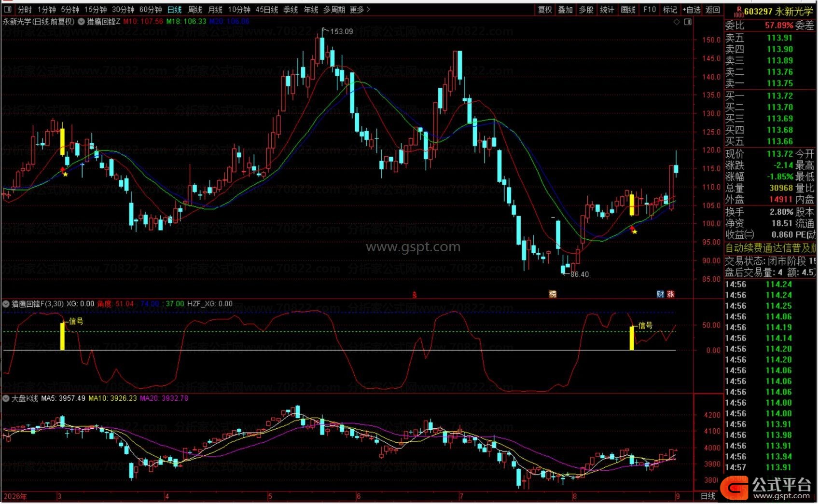Click the 自动续费通达信普及 notice link
The width and height of the screenshot is (819, 504).
pos(770,248)
